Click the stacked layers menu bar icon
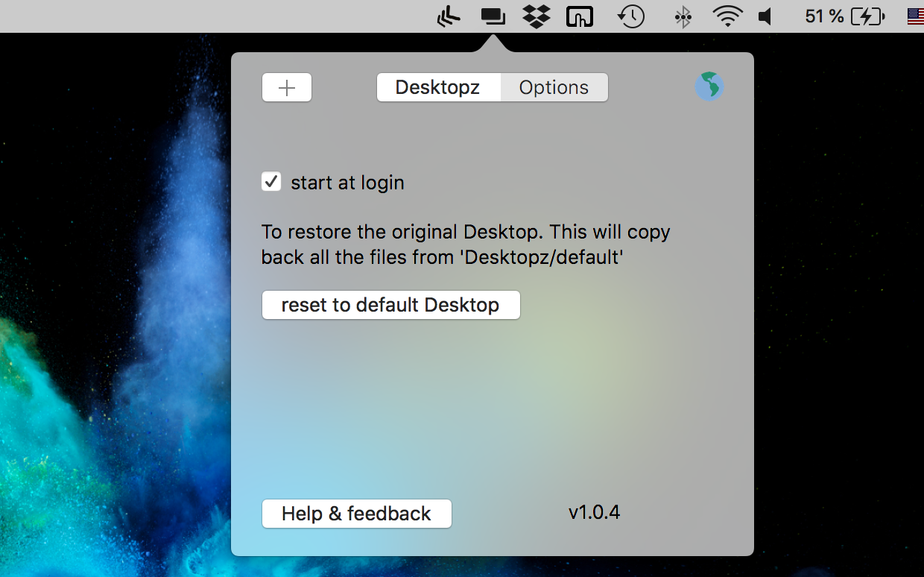This screenshot has height=577, width=924. 449,16
